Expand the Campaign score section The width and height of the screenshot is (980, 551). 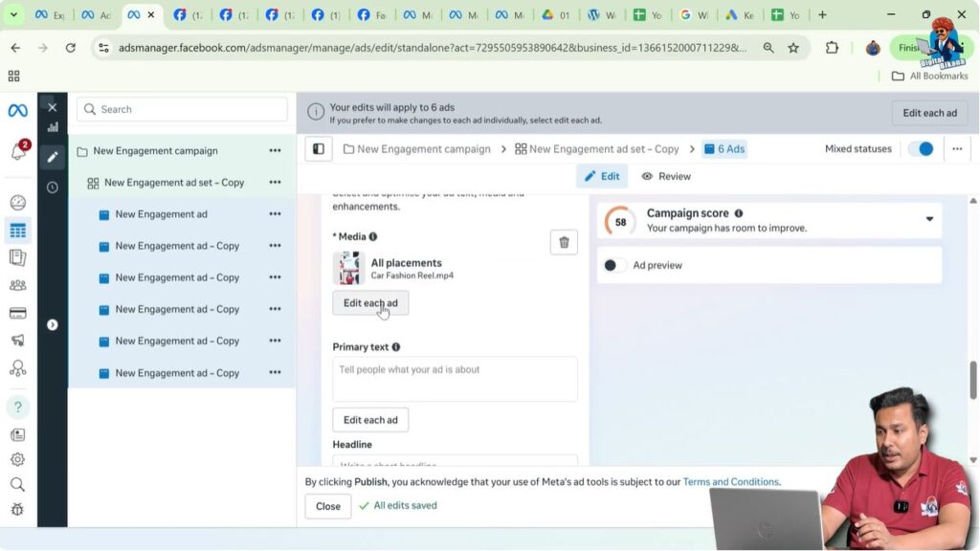pos(928,220)
